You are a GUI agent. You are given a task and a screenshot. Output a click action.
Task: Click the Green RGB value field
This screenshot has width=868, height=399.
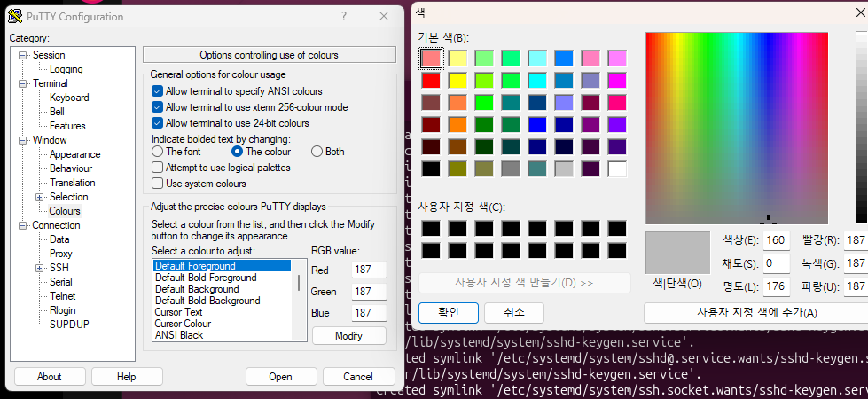click(369, 292)
